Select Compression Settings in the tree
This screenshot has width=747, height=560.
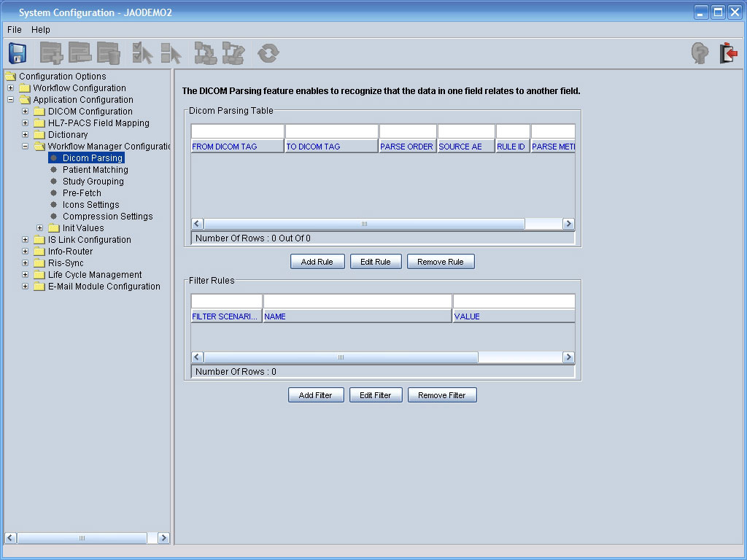(108, 216)
